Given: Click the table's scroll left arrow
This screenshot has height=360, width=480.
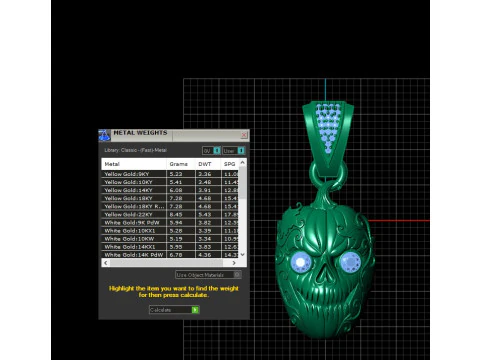Looking at the screenshot, I should click(106, 263).
